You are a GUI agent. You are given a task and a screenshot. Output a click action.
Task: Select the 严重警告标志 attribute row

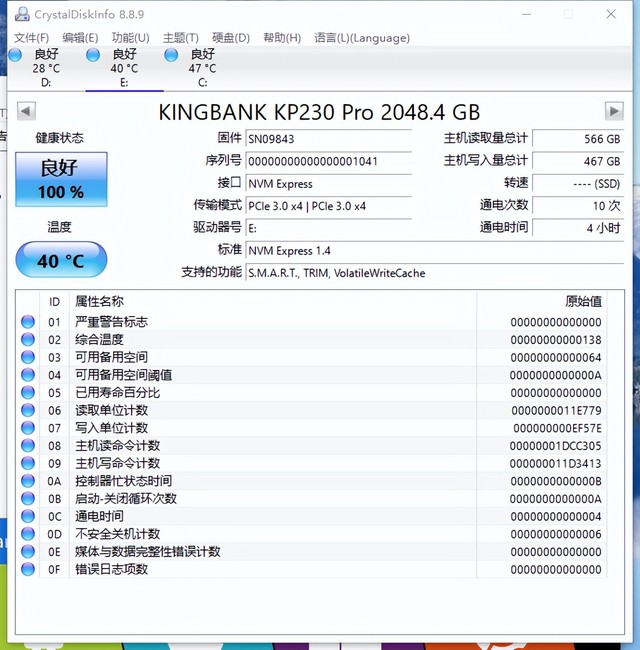click(311, 322)
